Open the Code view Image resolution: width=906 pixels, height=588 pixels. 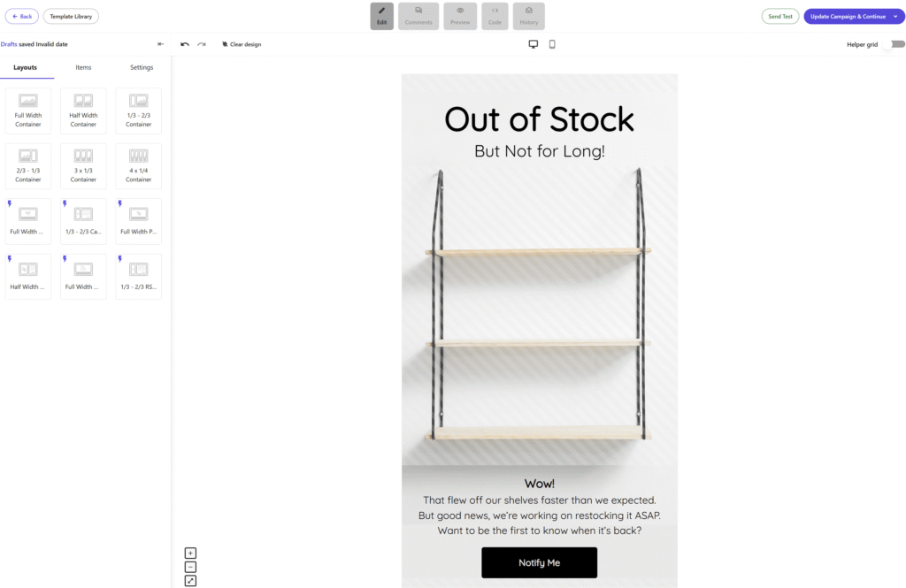coord(495,16)
